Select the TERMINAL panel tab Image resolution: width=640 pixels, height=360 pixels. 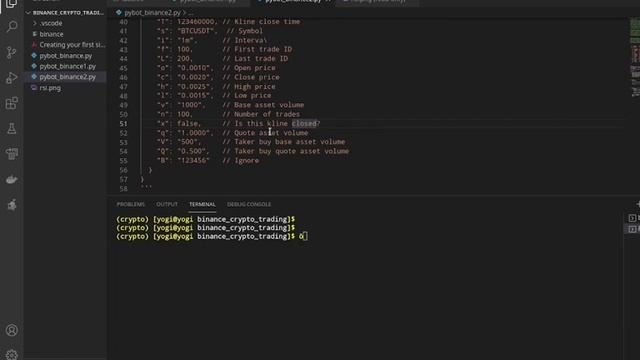202,204
